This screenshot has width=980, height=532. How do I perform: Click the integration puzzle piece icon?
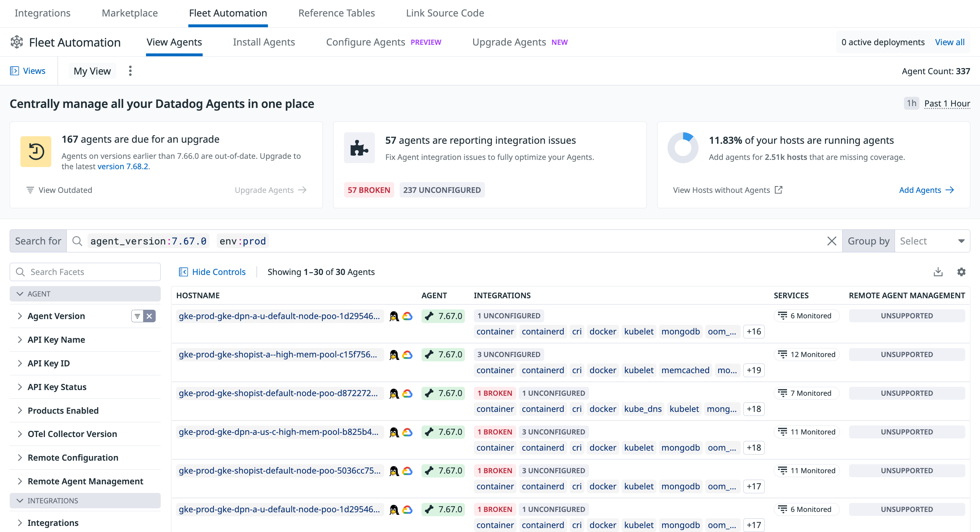click(x=359, y=148)
